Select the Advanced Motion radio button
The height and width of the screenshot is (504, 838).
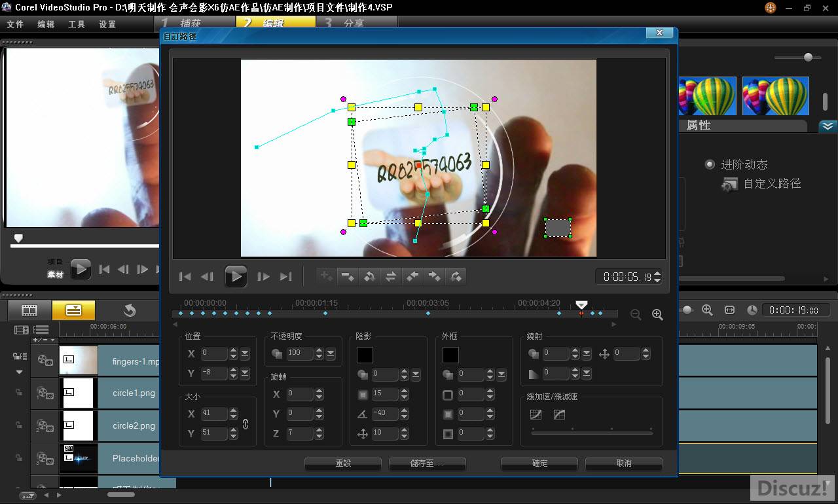click(710, 164)
